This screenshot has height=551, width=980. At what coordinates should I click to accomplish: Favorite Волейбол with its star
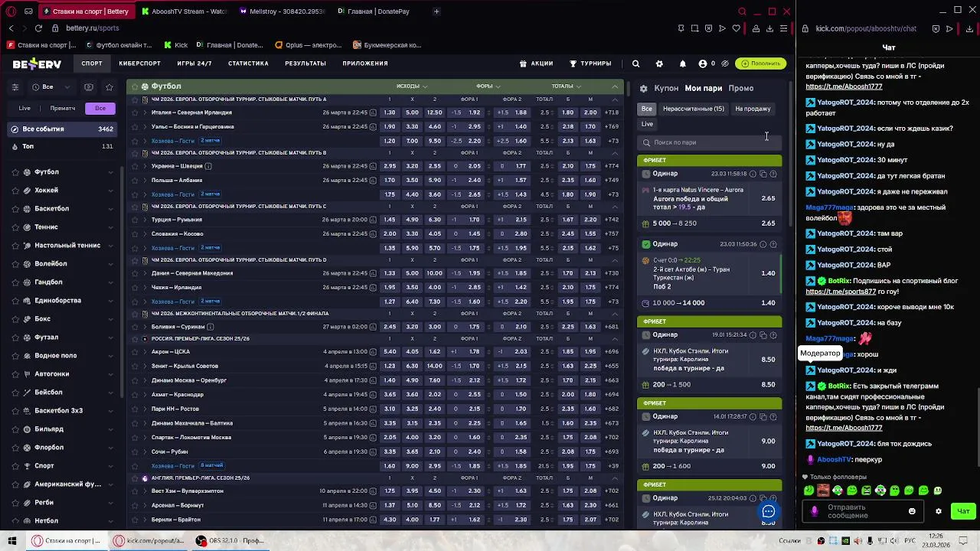(15, 264)
